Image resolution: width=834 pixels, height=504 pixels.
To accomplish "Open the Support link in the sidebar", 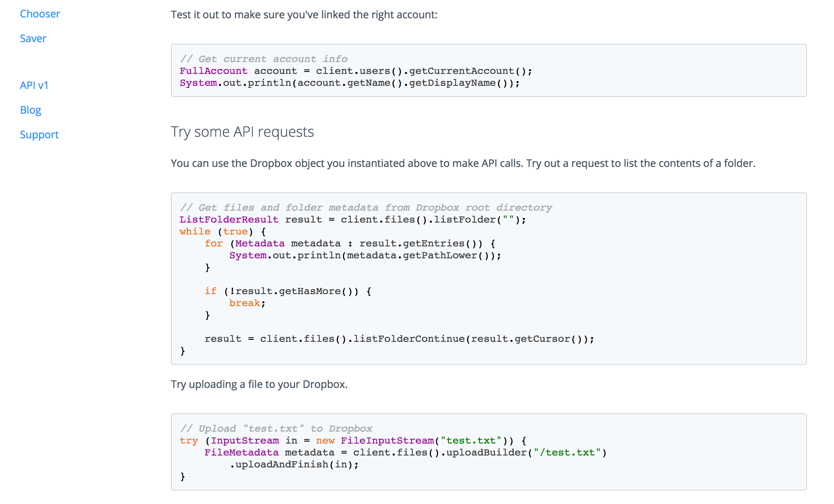I will [39, 135].
